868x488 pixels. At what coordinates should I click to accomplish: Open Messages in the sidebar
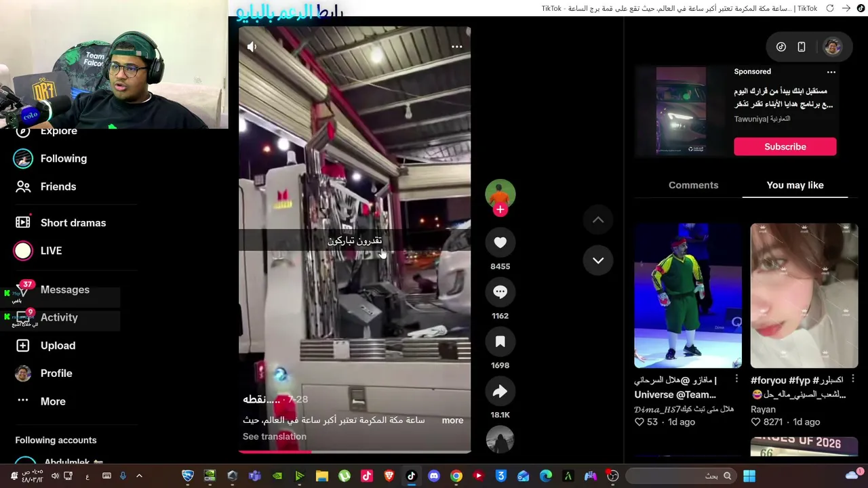tap(65, 289)
